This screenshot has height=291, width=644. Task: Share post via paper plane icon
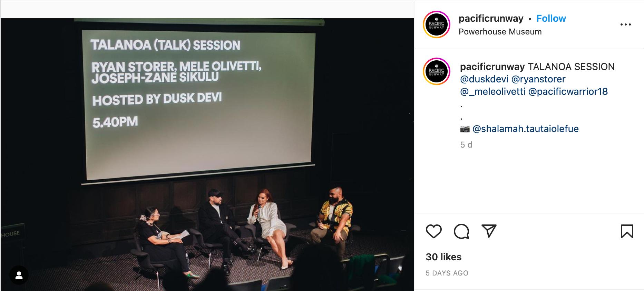point(489,231)
